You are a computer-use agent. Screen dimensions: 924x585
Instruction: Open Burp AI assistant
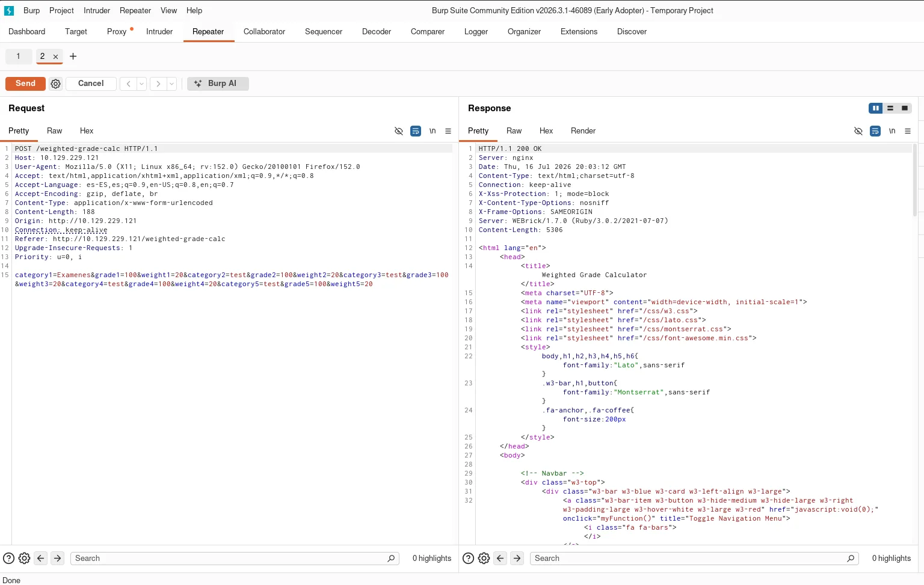pos(218,84)
